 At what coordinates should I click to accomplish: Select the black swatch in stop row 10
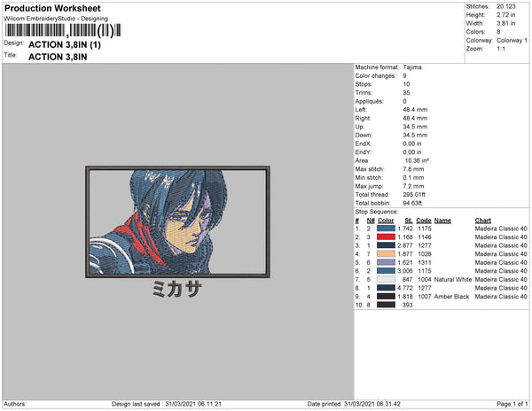(386, 305)
